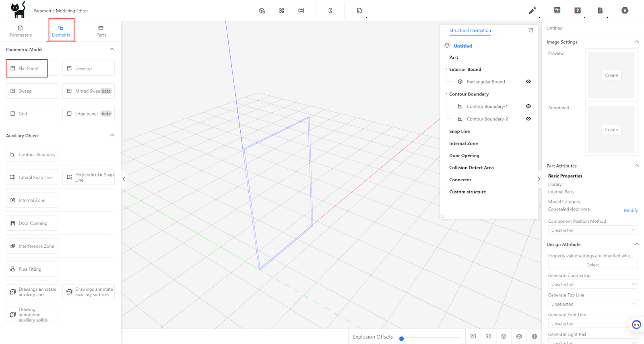Toggle visibility of Rectangular Bound
The height and width of the screenshot is (344, 644).
[528, 81]
